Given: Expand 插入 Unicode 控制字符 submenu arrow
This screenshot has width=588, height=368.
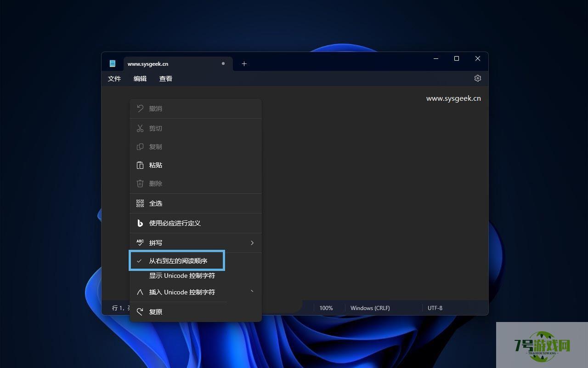Looking at the screenshot, I should click(x=252, y=291).
